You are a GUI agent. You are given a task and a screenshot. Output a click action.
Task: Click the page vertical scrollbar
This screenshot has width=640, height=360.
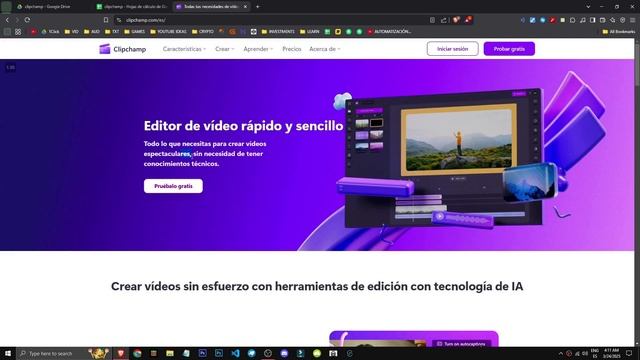(637, 192)
